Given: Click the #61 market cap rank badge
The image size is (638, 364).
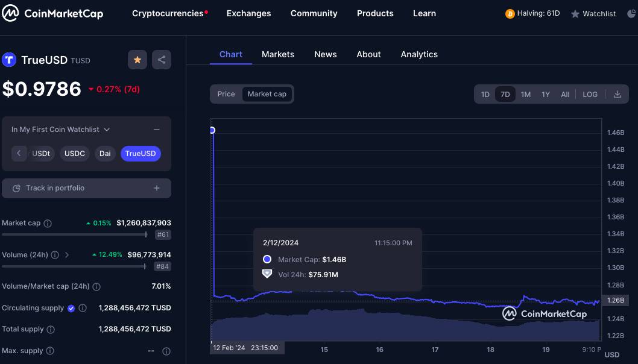Looking at the screenshot, I should pyautogui.click(x=163, y=234).
